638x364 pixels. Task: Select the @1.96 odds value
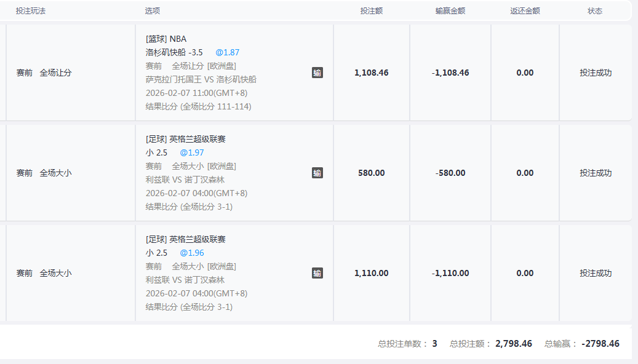pyautogui.click(x=191, y=253)
